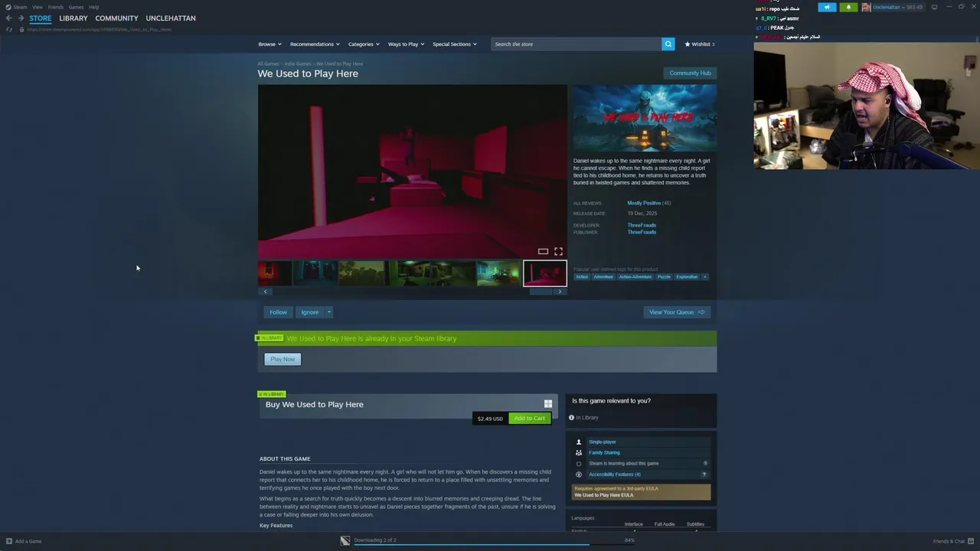
Task: Click the Windows platform icon
Action: coord(548,404)
